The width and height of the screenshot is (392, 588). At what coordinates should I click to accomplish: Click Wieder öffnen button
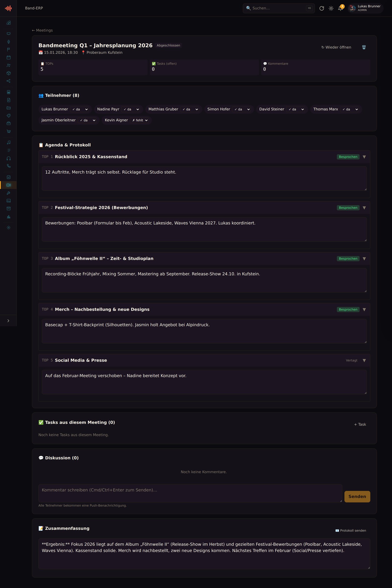[336, 47]
